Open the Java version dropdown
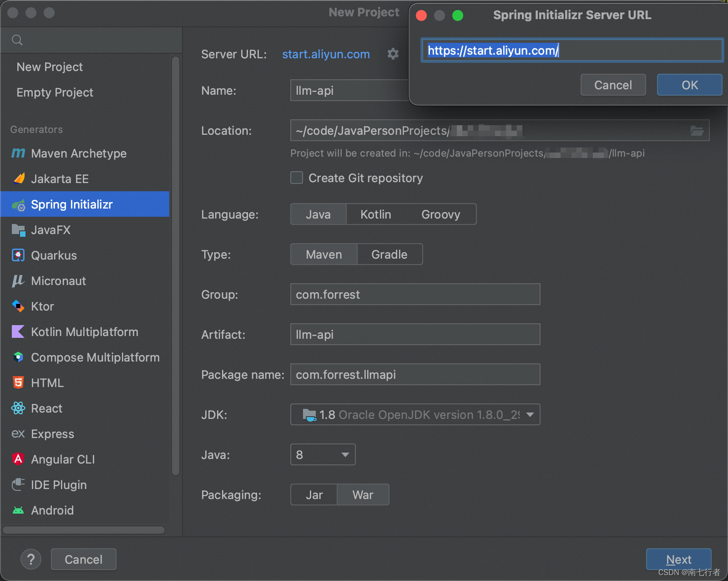The height and width of the screenshot is (581, 728). pyautogui.click(x=323, y=454)
